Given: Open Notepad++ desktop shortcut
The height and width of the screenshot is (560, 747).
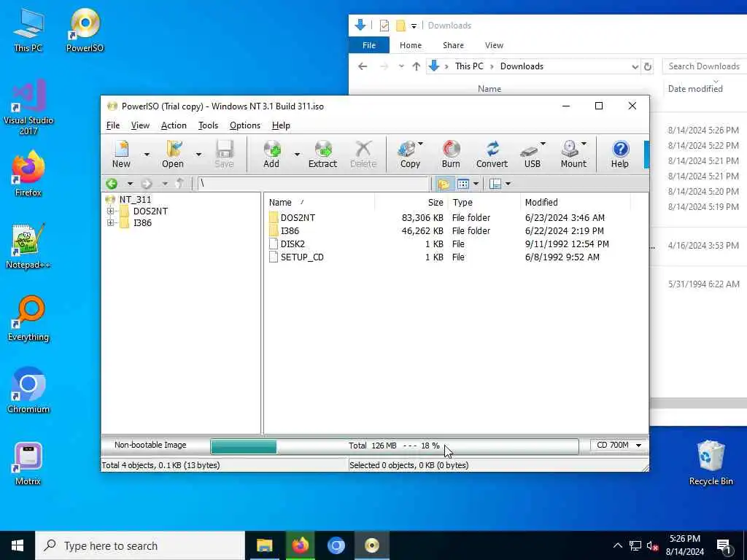Looking at the screenshot, I should point(28,246).
